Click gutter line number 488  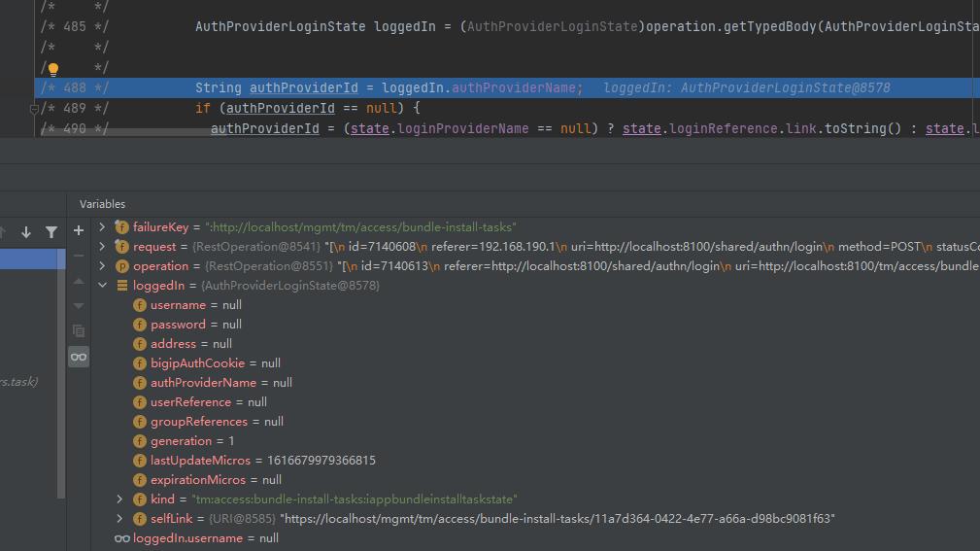75,88
